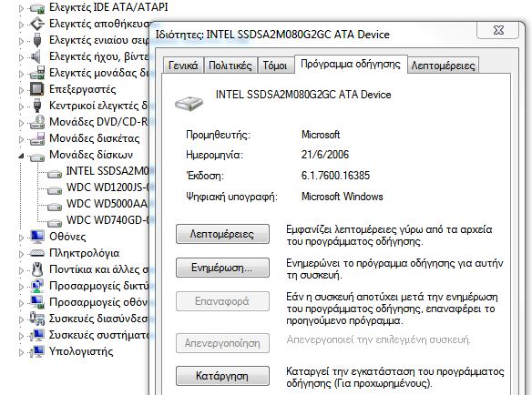Click the IDE ATA/ATAPI controllers icon

(37, 8)
